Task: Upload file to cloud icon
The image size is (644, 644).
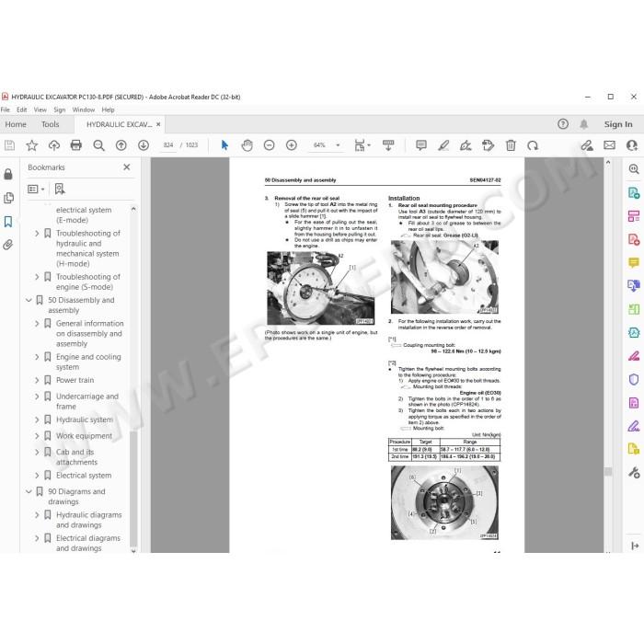Action: (x=53, y=145)
